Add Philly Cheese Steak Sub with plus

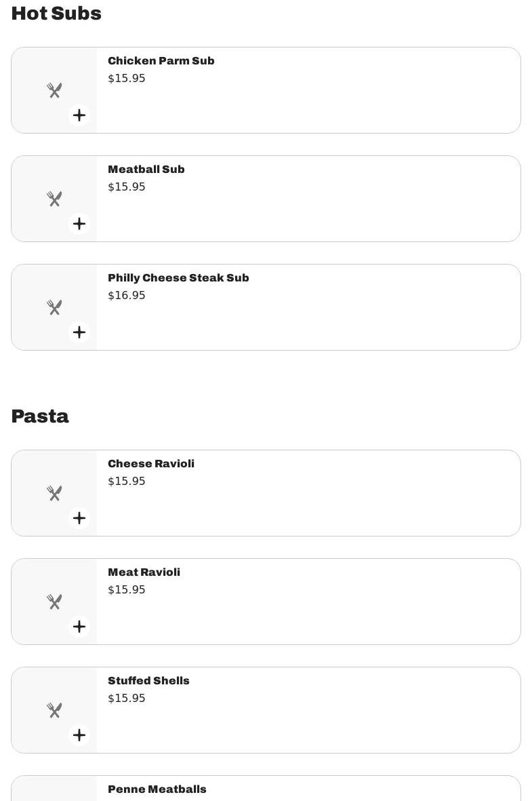pos(79,332)
